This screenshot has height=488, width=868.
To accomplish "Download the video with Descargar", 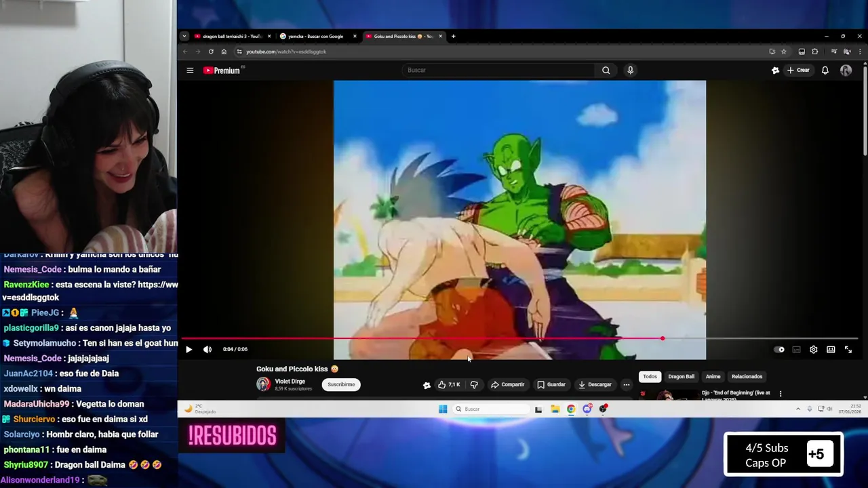I will pos(595,384).
